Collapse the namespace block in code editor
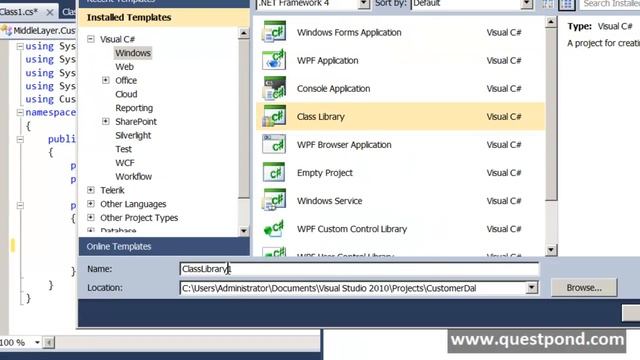 (x=20, y=112)
